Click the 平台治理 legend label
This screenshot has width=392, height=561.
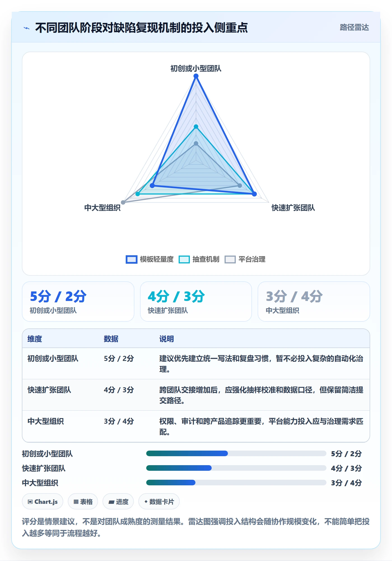[x=252, y=259]
